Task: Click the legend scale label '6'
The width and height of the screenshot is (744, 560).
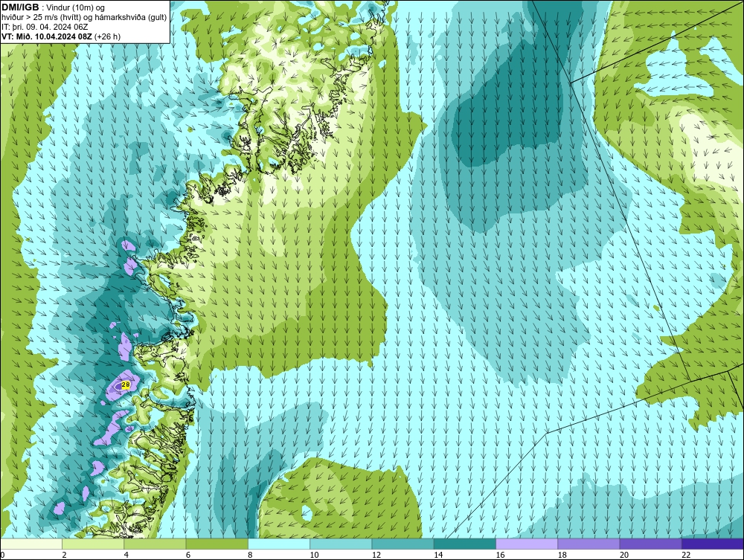Action: tap(188, 556)
